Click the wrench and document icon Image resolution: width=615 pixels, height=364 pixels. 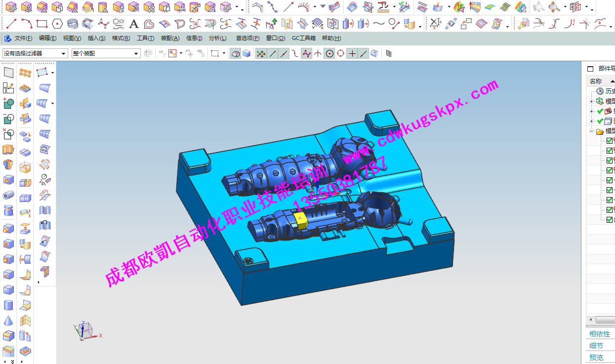[x=524, y=23]
